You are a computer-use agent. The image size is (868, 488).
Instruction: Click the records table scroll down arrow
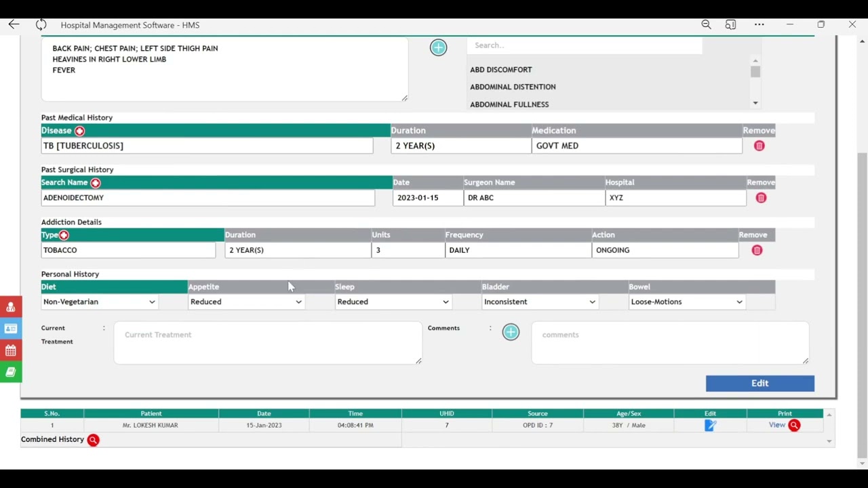coord(829,441)
